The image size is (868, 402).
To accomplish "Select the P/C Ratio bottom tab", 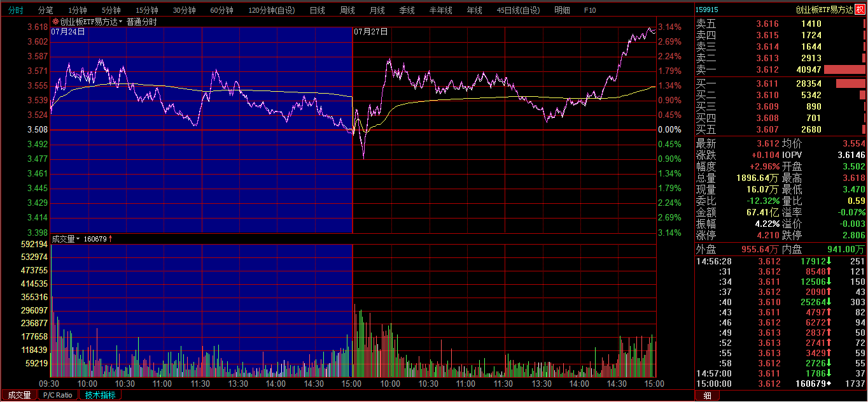I will pos(58,395).
